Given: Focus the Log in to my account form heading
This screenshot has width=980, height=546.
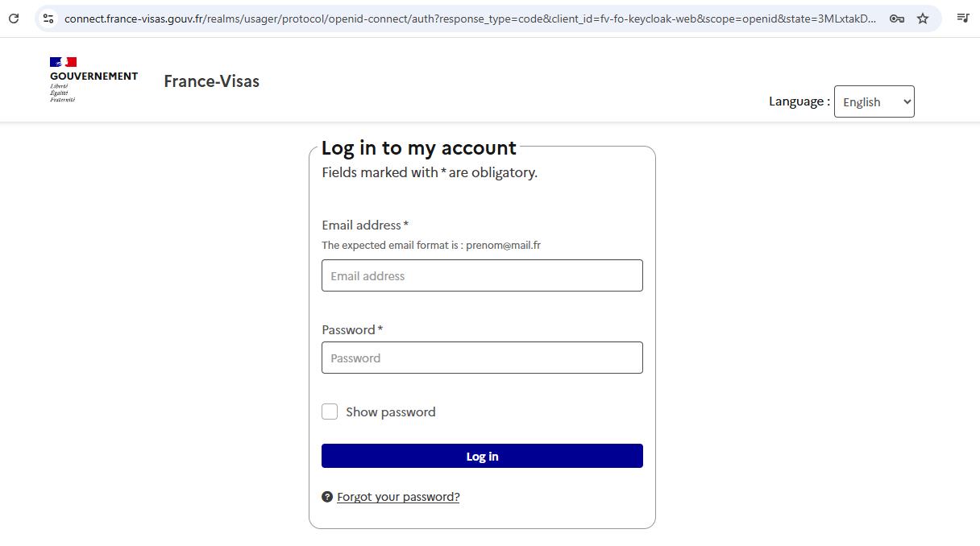Looking at the screenshot, I should [418, 148].
